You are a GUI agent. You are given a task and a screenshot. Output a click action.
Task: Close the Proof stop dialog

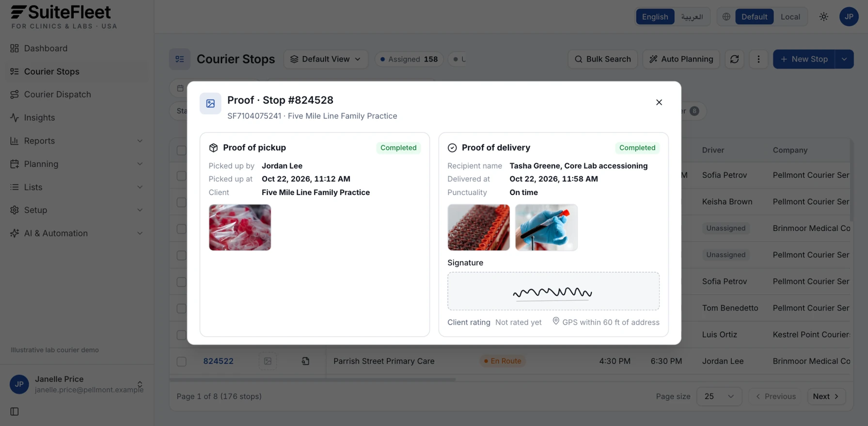659,102
